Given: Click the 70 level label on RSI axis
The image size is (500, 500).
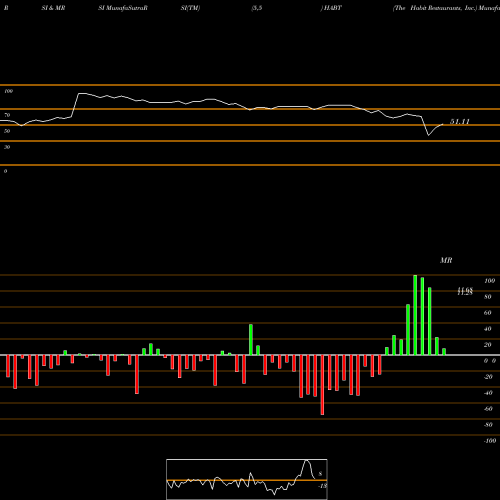Looking at the screenshot, I should pos(7,115).
